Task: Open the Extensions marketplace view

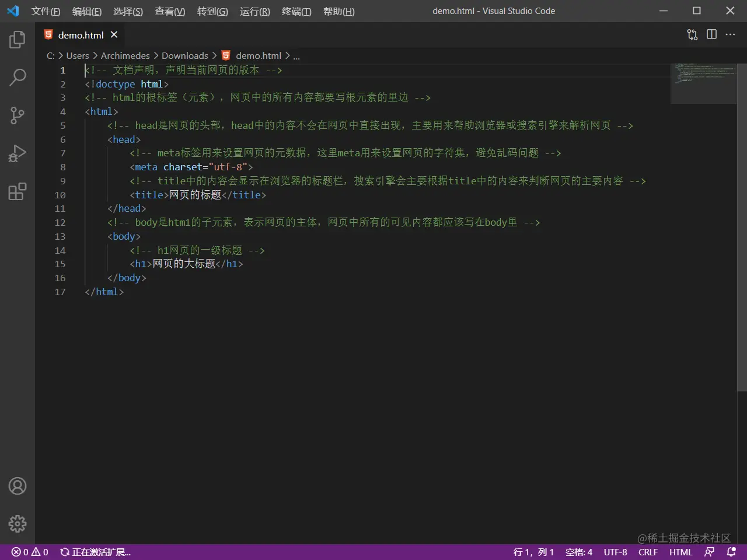Action: pos(17,191)
